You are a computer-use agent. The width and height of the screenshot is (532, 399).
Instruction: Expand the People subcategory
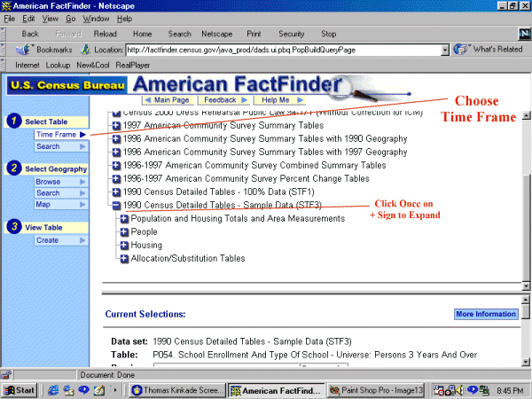click(124, 231)
